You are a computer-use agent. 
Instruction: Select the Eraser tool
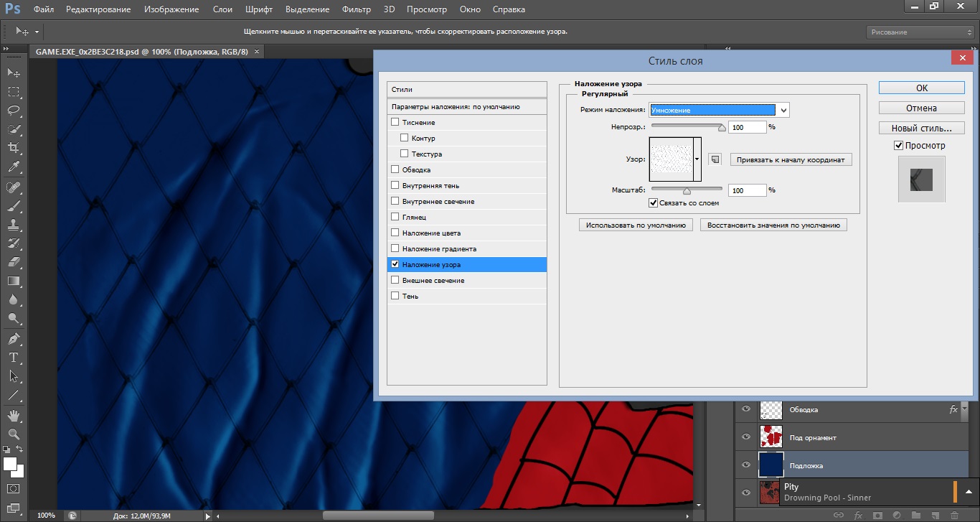click(14, 262)
